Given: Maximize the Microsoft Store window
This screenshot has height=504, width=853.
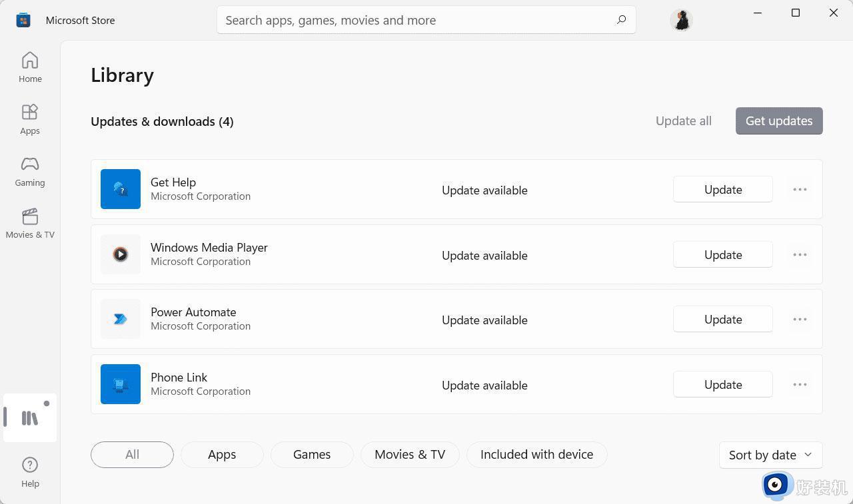Looking at the screenshot, I should click(796, 13).
